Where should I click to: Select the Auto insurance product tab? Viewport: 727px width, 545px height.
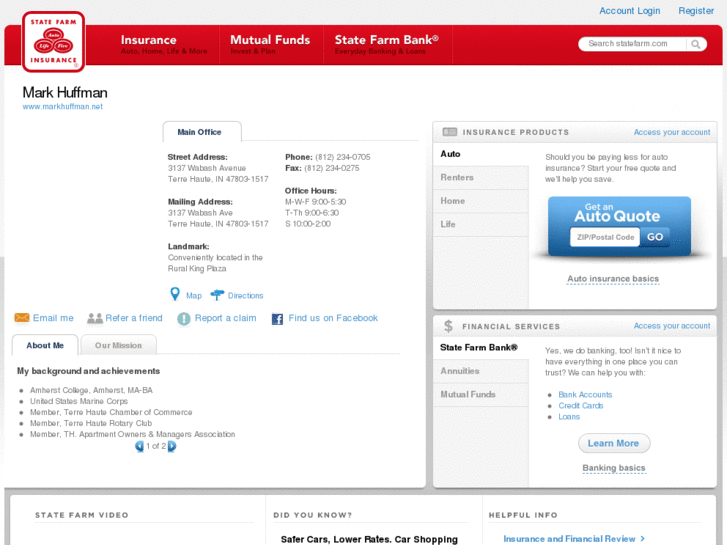pos(481,154)
